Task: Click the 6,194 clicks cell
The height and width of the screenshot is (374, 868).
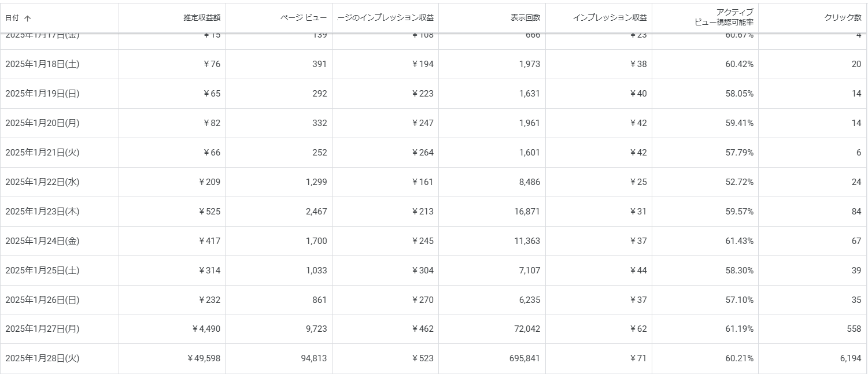Action: (x=851, y=358)
